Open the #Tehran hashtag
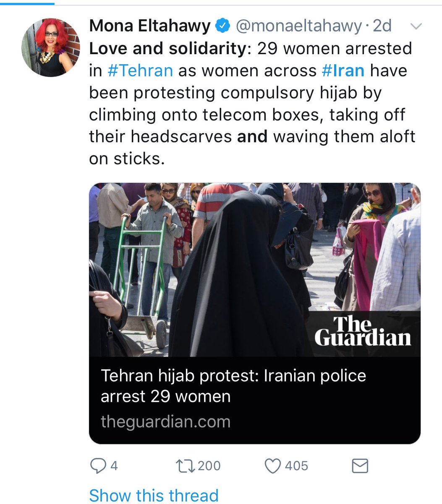Viewport: 442px width, 504px height. 140,70
